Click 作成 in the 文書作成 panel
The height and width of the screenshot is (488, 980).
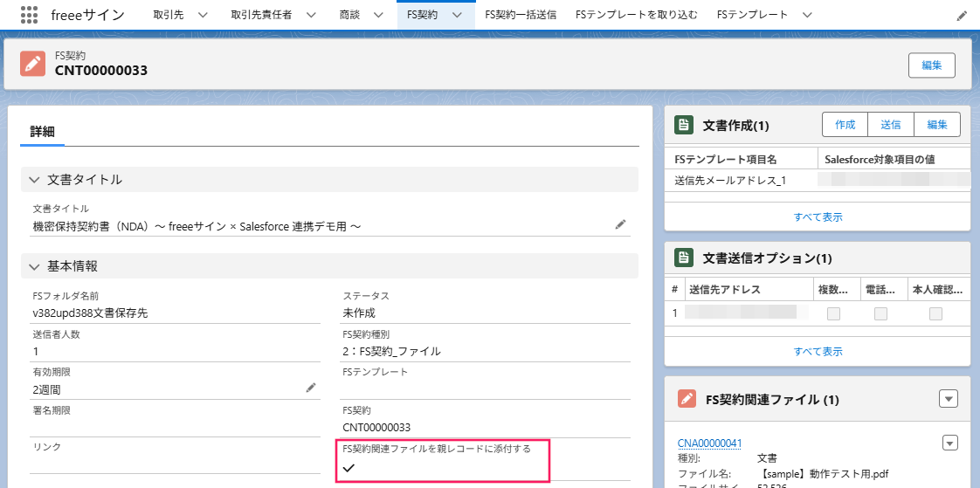click(x=845, y=124)
